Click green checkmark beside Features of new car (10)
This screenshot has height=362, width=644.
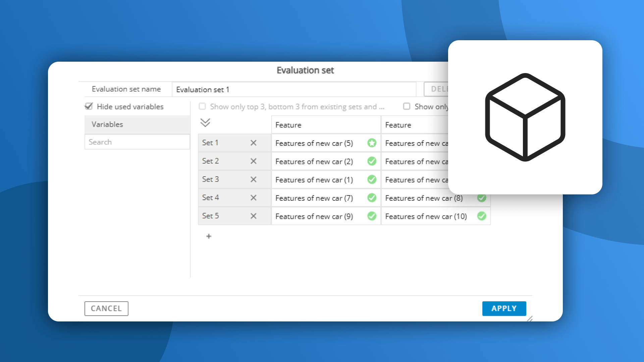tap(482, 216)
